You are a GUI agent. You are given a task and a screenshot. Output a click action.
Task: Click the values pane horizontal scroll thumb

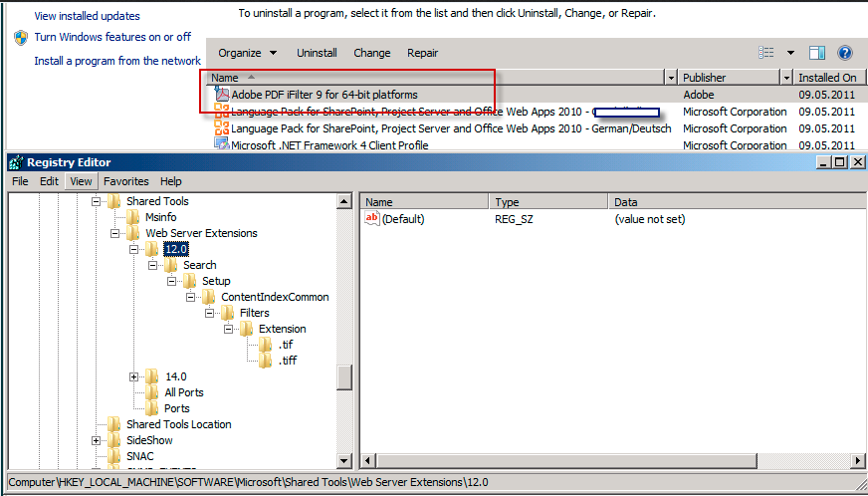566,460
